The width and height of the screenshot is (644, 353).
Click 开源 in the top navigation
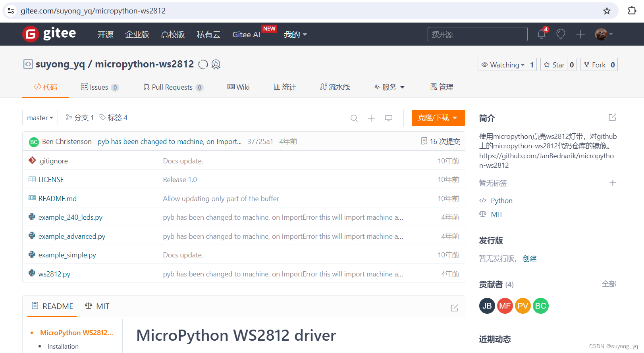tap(105, 35)
